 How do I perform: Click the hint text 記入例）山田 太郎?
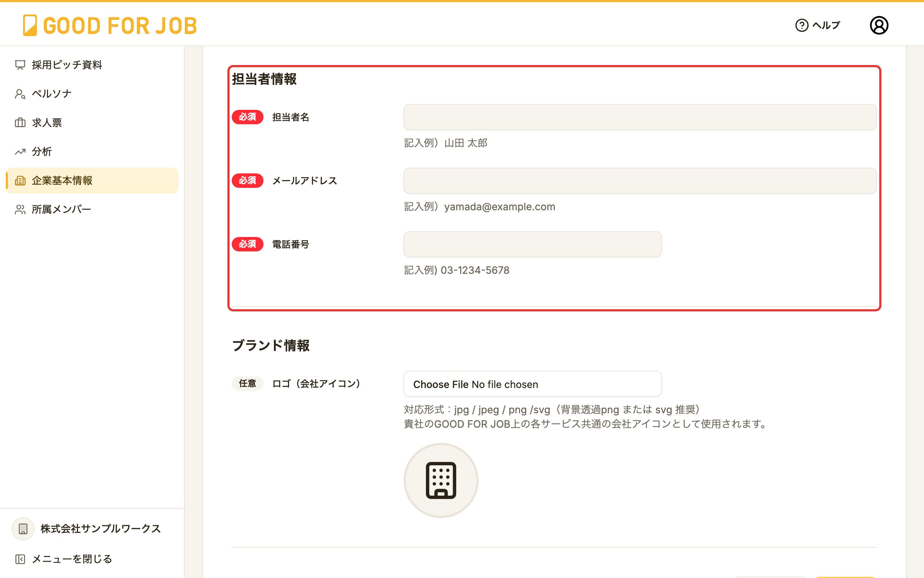point(446,143)
